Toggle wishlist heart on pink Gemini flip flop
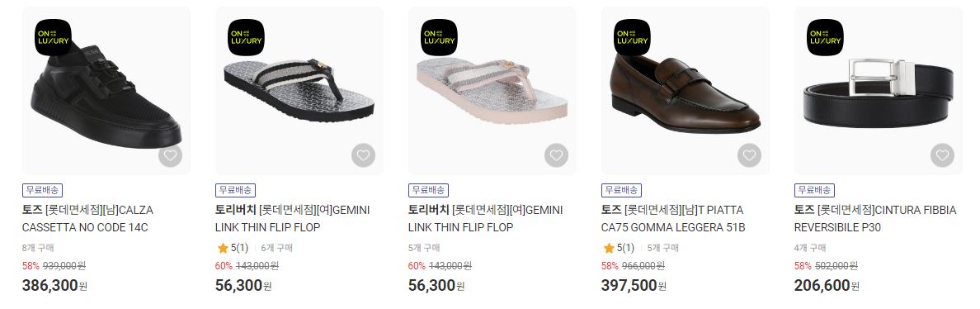 pos(556,155)
